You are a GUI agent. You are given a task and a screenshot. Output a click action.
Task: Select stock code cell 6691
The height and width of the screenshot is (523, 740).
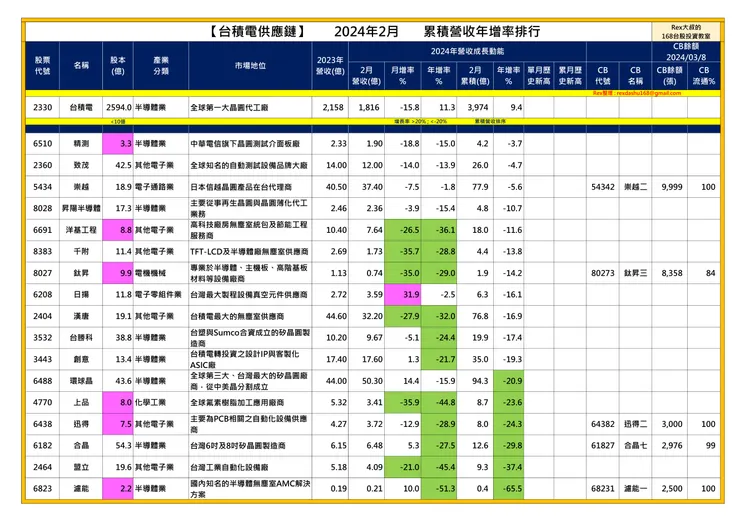(x=42, y=230)
